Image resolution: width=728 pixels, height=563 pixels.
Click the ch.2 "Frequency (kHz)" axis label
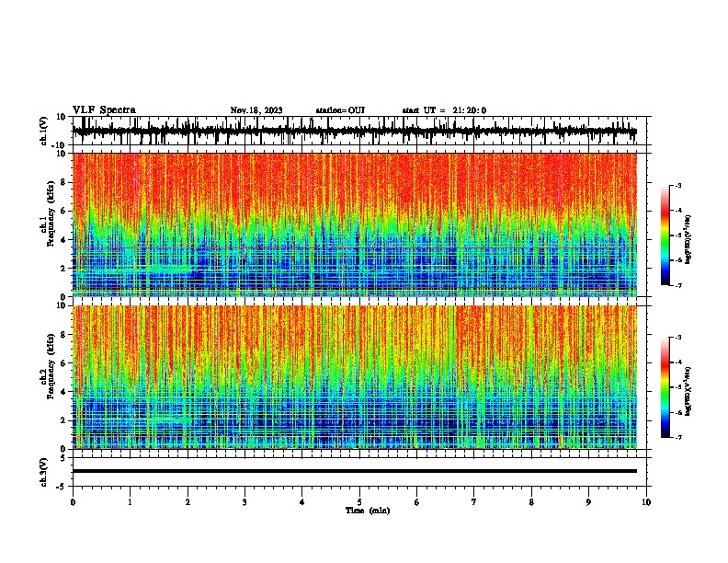click(51, 366)
